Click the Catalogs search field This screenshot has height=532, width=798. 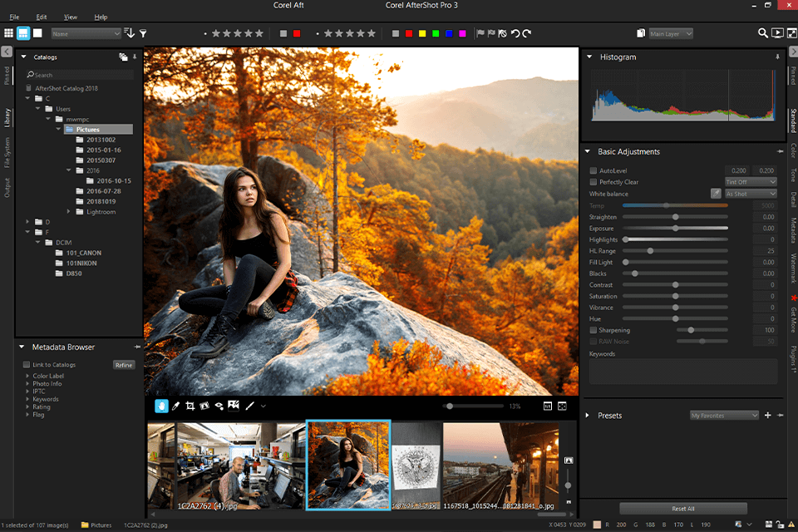81,75
